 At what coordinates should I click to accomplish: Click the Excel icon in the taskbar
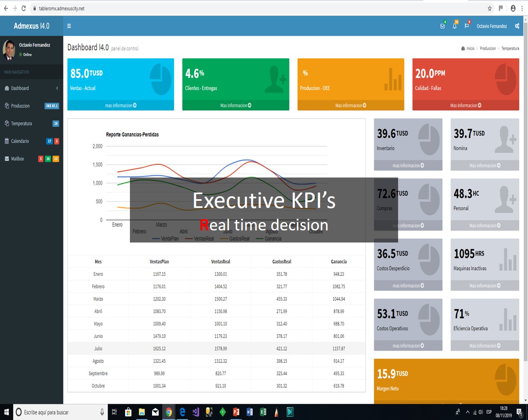pyautogui.click(x=263, y=412)
